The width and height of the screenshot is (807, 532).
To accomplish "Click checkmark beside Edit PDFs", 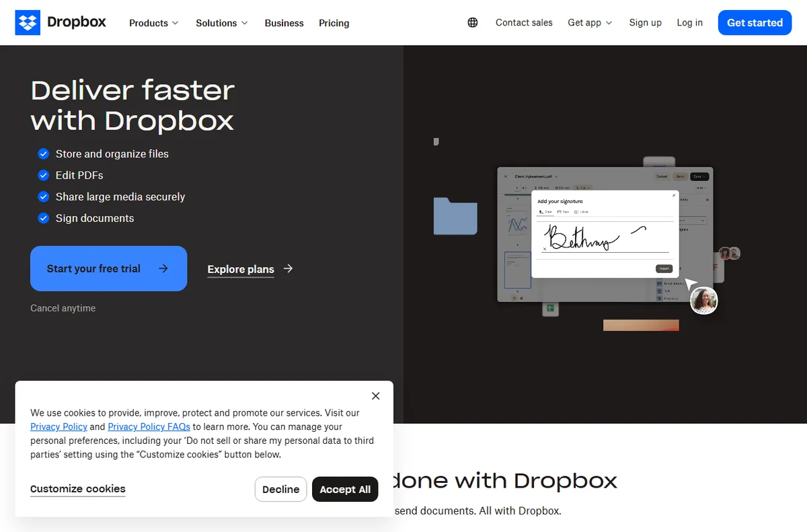I will pos(43,176).
